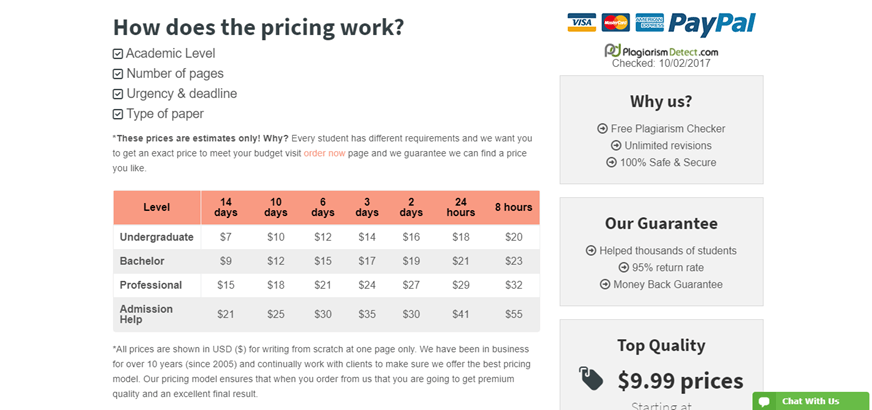Screen dimensions: 872x410
Task: Click the American Express card icon
Action: point(650,22)
